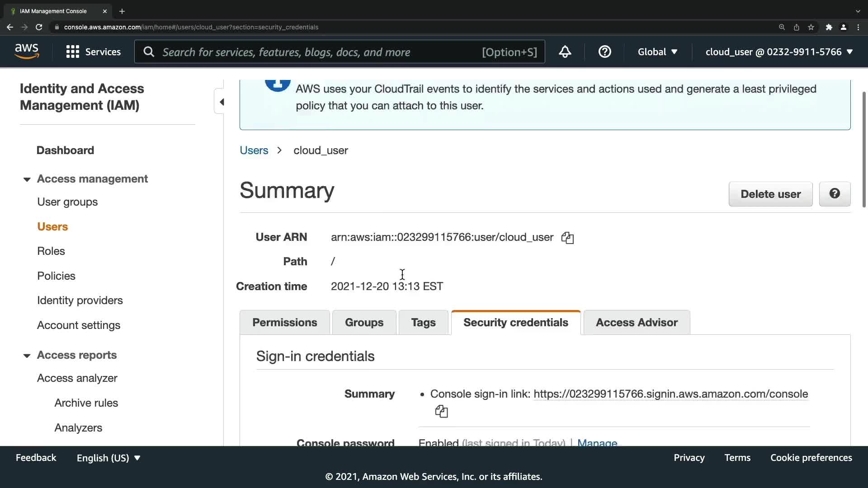Screen dimensions: 868x488
Task: Click the Delete user button
Action: point(770,194)
